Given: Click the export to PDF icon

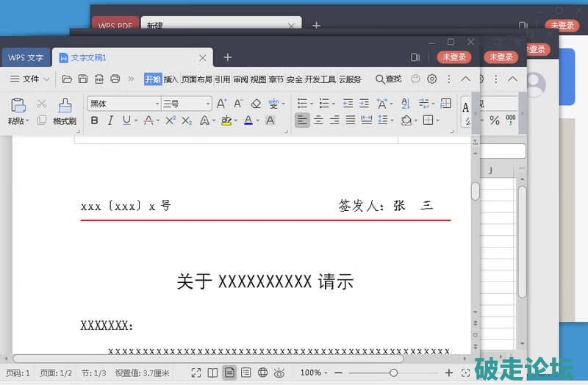Looking at the screenshot, I should tap(99, 79).
